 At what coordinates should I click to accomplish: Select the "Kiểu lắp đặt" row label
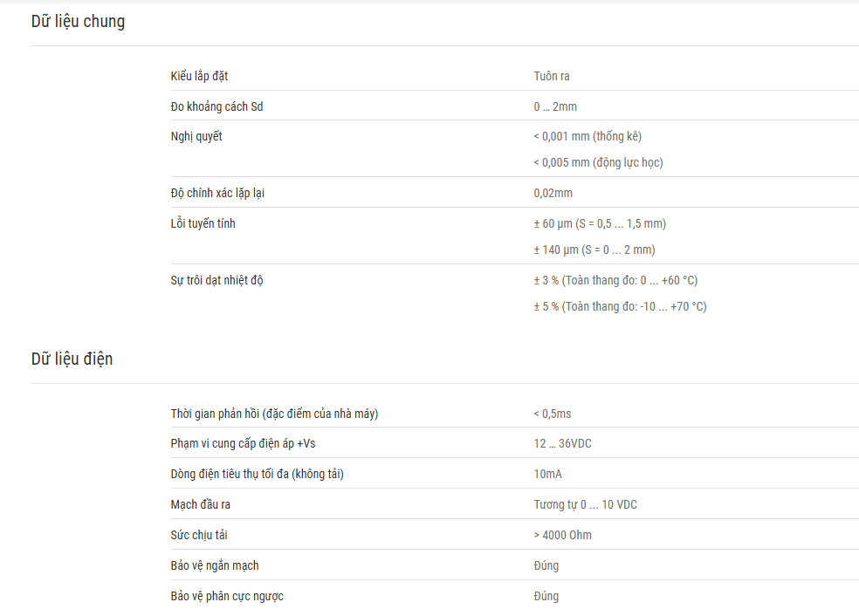click(199, 76)
